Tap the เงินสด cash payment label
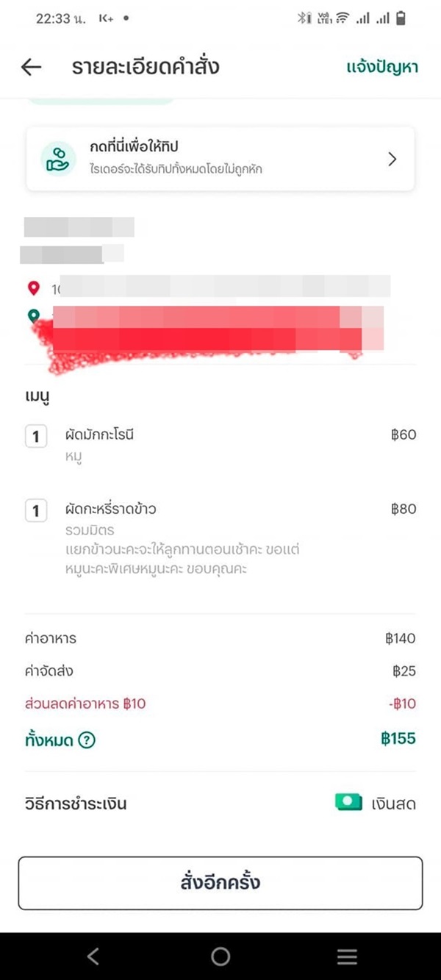This screenshot has width=441, height=980. click(395, 803)
